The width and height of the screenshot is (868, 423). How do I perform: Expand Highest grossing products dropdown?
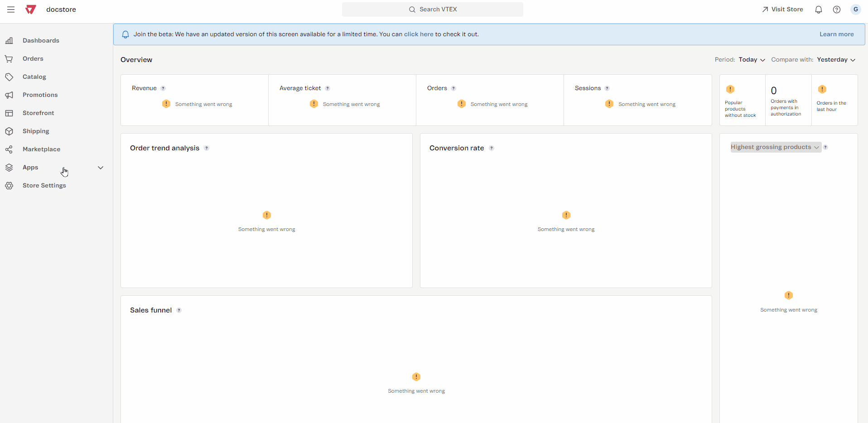point(775,147)
